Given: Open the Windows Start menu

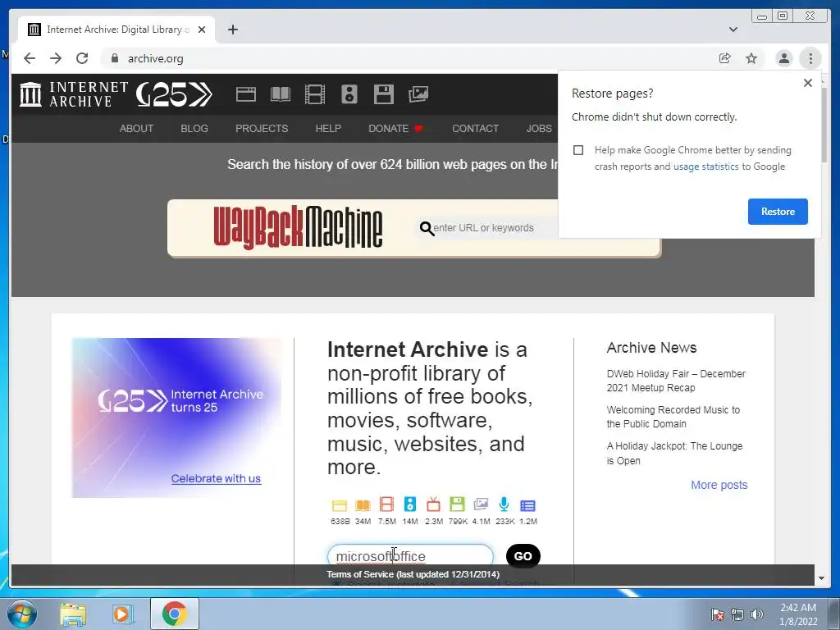Looking at the screenshot, I should tap(22, 614).
